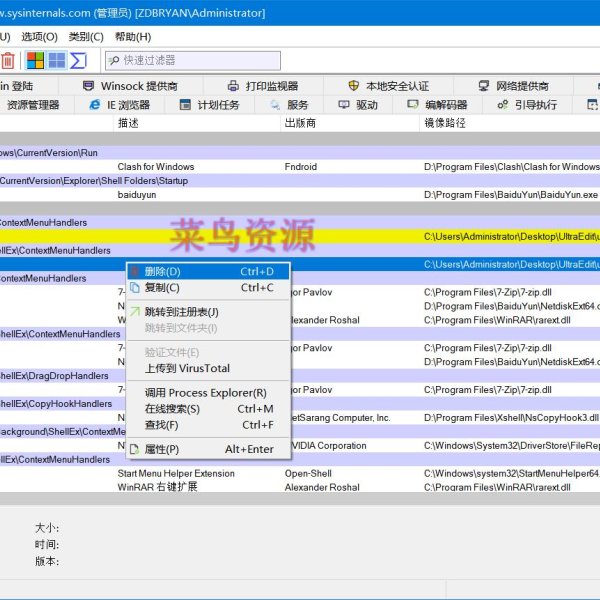Screen dimensions: 600x600
Task: Click the CurrentVersion\Run registry key row
Action: tap(300, 153)
